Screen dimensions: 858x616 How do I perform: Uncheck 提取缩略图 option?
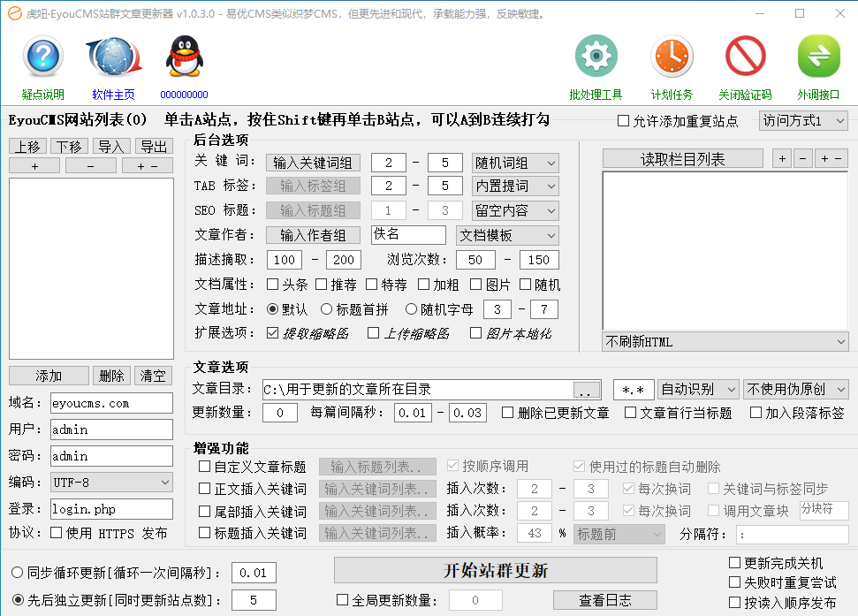[x=272, y=332]
